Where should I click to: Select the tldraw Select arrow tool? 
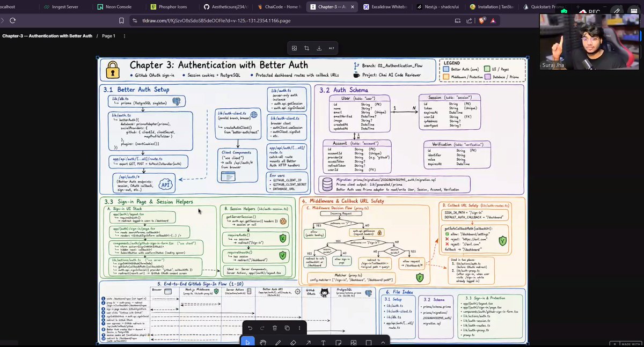(247, 343)
